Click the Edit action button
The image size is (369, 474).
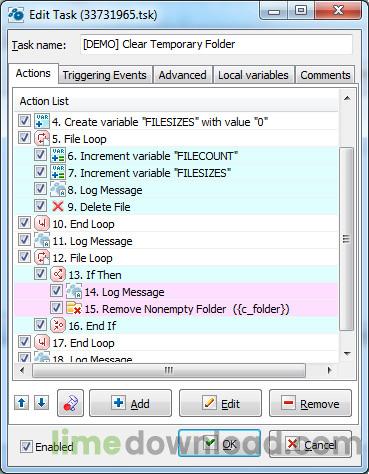click(x=220, y=403)
